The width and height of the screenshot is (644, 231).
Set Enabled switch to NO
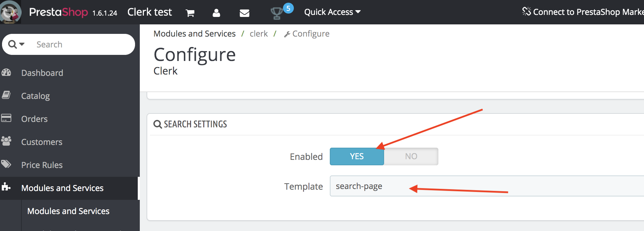pos(411,156)
